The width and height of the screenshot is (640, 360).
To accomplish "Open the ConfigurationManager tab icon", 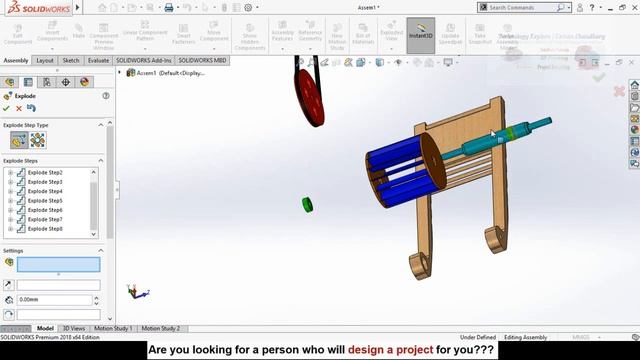I will pyautogui.click(x=47, y=82).
